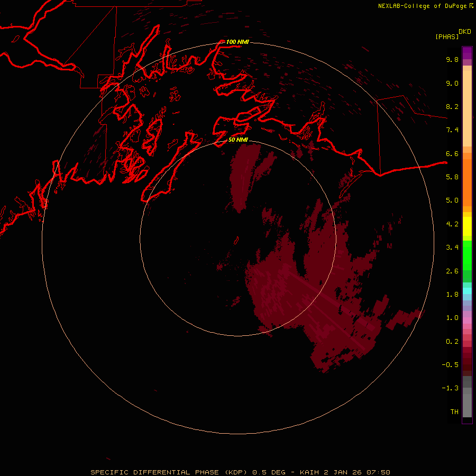Pick the dark orange band on the color bar
Image resolution: width=476 pixels, height=476 pixels.
tap(467, 182)
